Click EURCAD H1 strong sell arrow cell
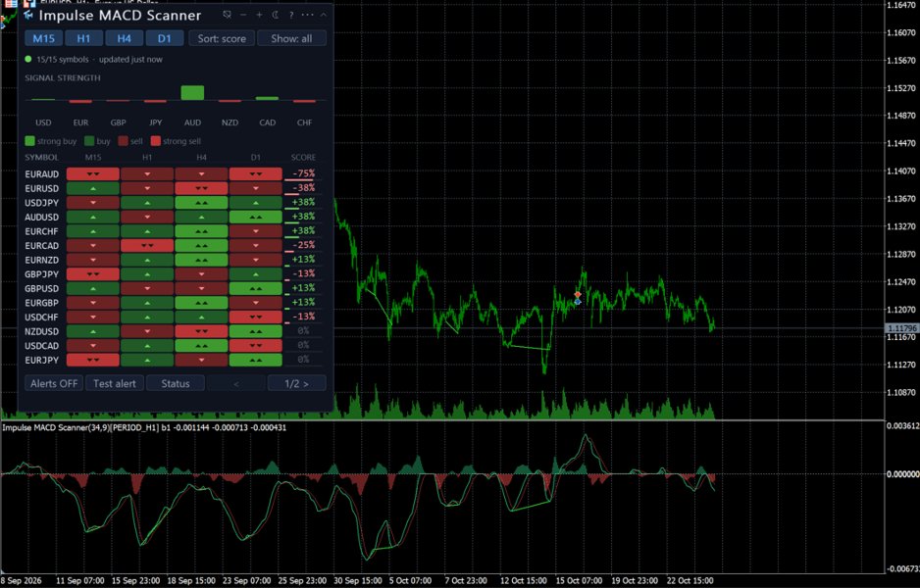The height and width of the screenshot is (588, 920). pyautogui.click(x=147, y=246)
